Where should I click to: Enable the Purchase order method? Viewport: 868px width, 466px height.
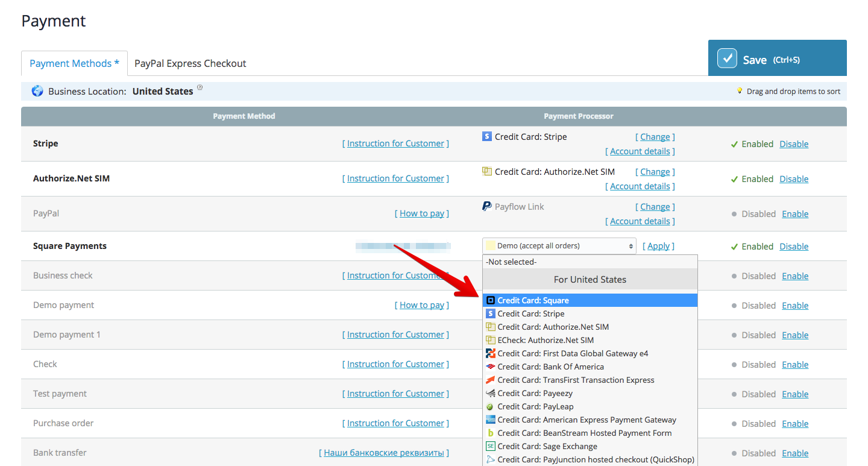(x=795, y=424)
